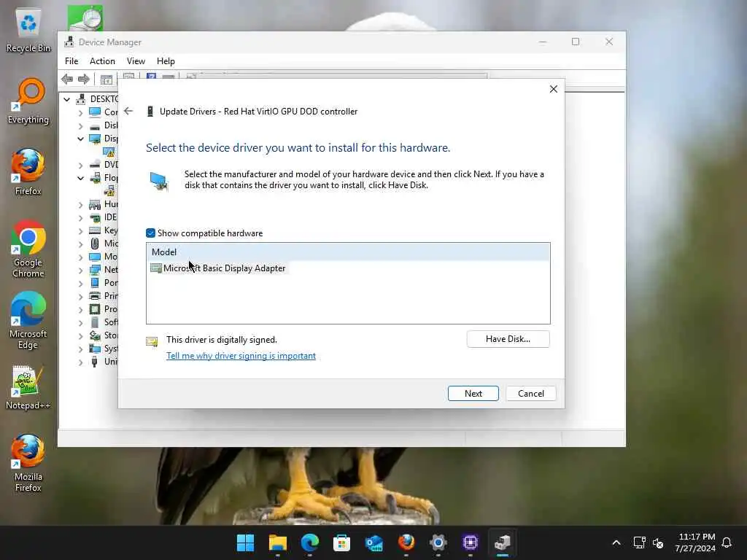Open Microsoft Edge desktop shortcut

point(28,321)
